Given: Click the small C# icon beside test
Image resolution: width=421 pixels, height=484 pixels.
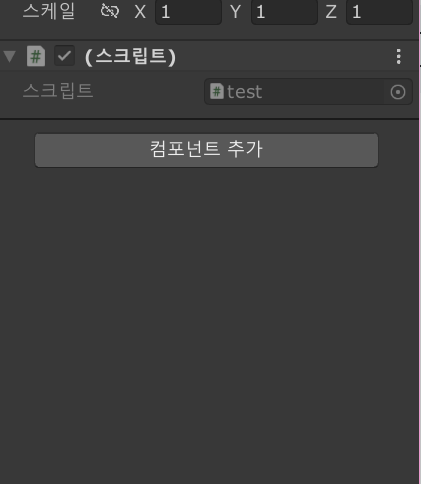Looking at the screenshot, I should [x=217, y=91].
